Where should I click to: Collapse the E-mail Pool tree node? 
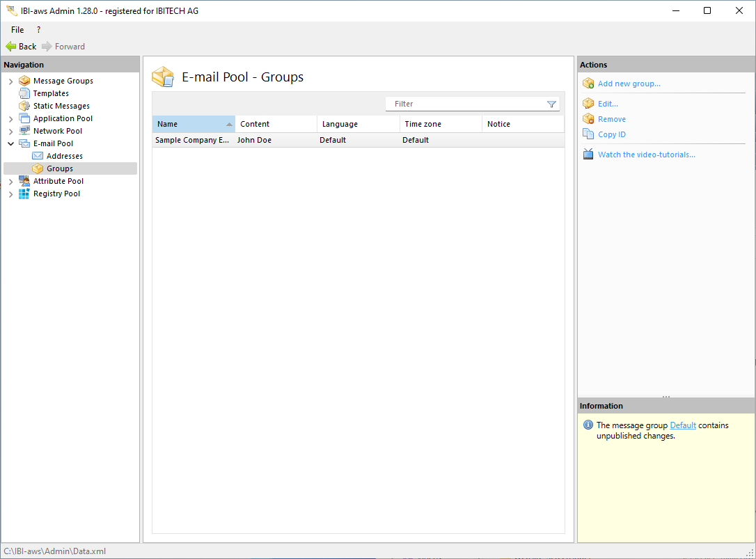tap(10, 144)
